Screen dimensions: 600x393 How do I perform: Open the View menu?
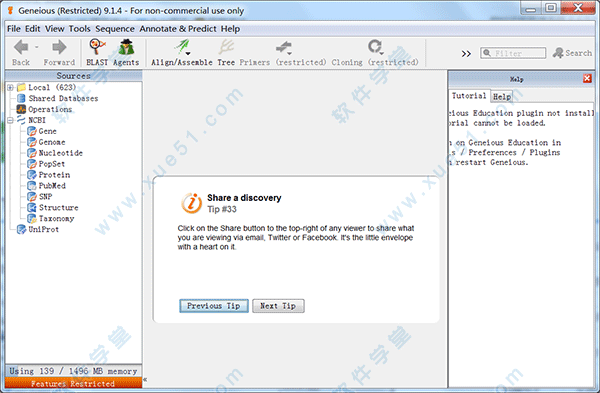pos(55,29)
